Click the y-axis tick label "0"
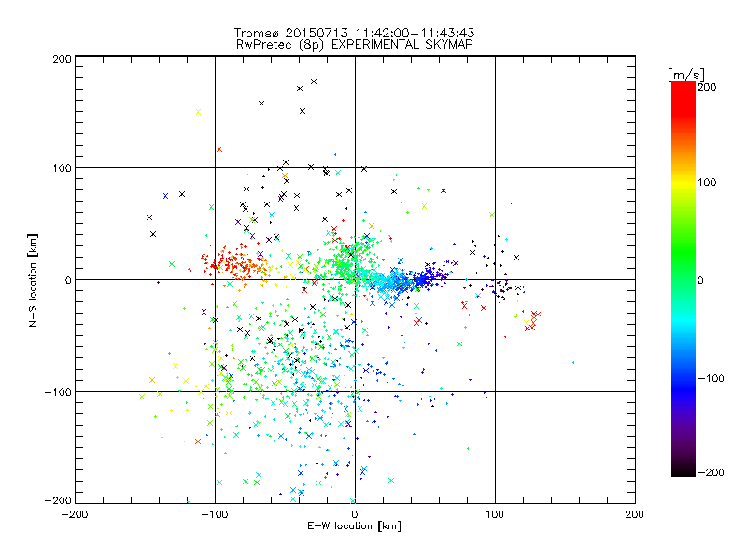747x560 pixels. click(x=68, y=280)
